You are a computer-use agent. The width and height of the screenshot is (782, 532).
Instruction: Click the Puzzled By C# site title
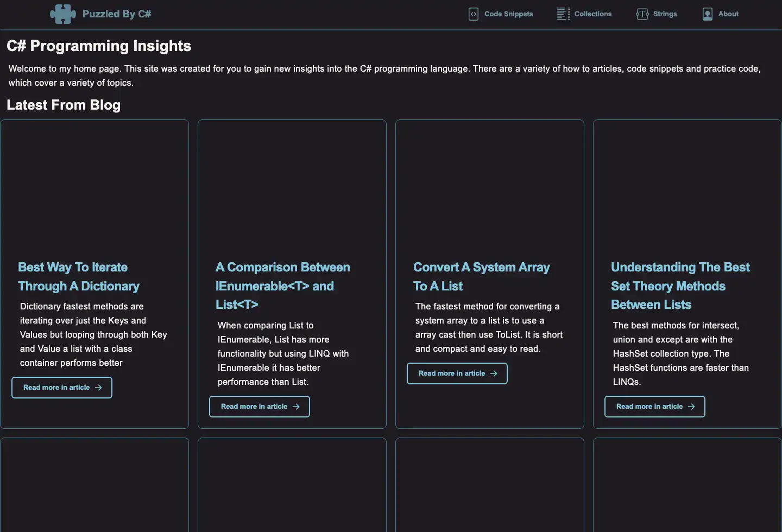pyautogui.click(x=117, y=14)
